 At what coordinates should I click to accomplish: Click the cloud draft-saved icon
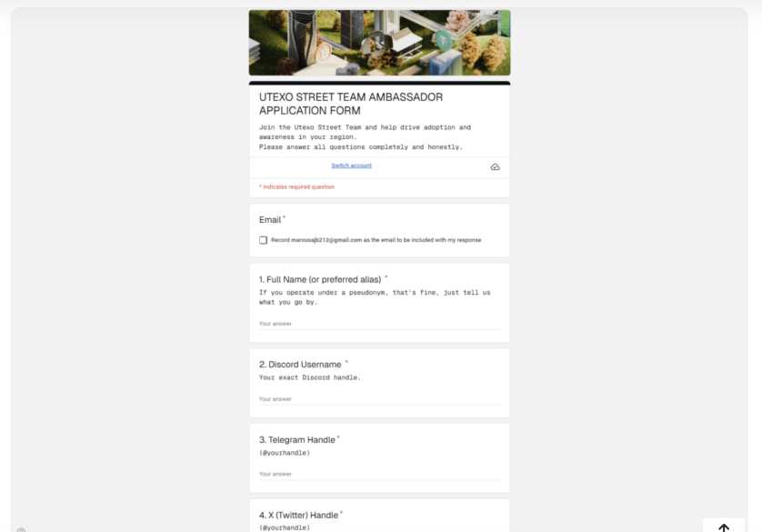[x=494, y=166]
